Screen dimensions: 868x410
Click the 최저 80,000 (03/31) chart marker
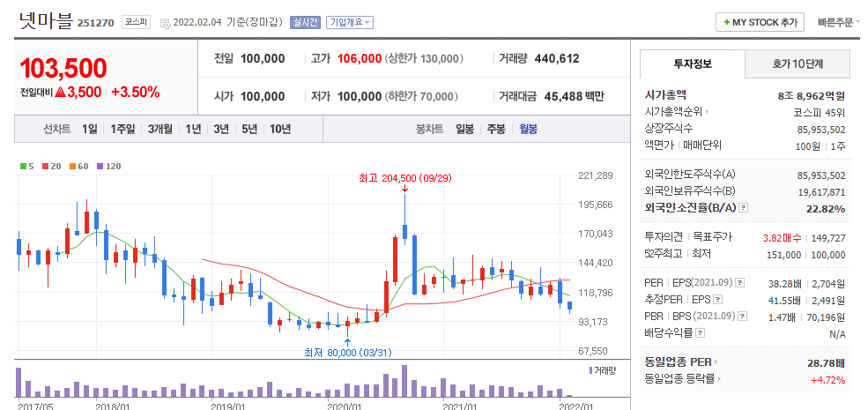348,353
